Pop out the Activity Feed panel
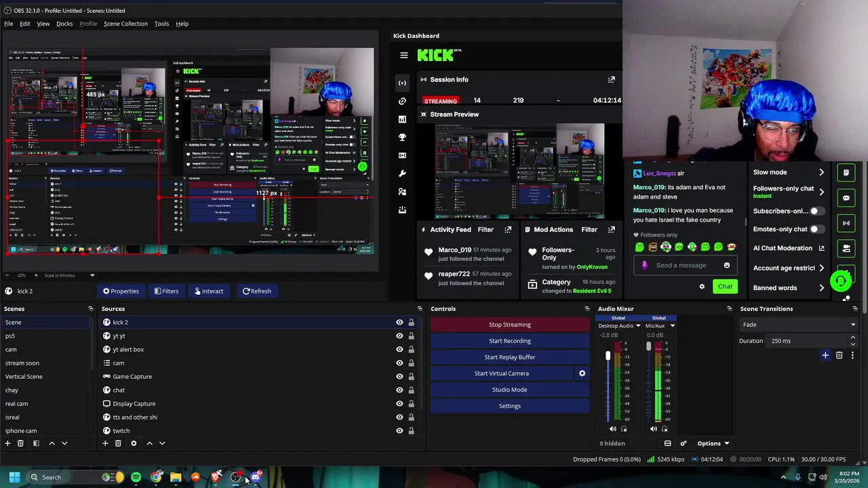The height and width of the screenshot is (488, 868). [x=508, y=230]
